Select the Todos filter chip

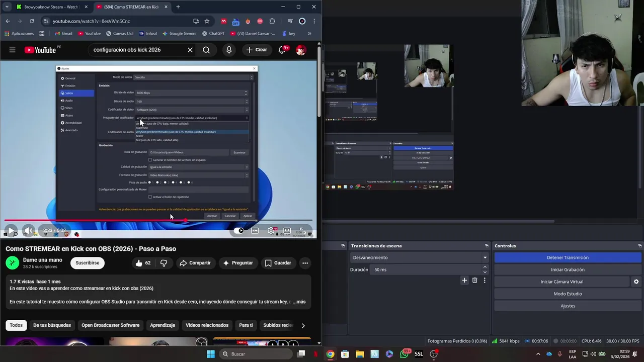pyautogui.click(x=16, y=325)
